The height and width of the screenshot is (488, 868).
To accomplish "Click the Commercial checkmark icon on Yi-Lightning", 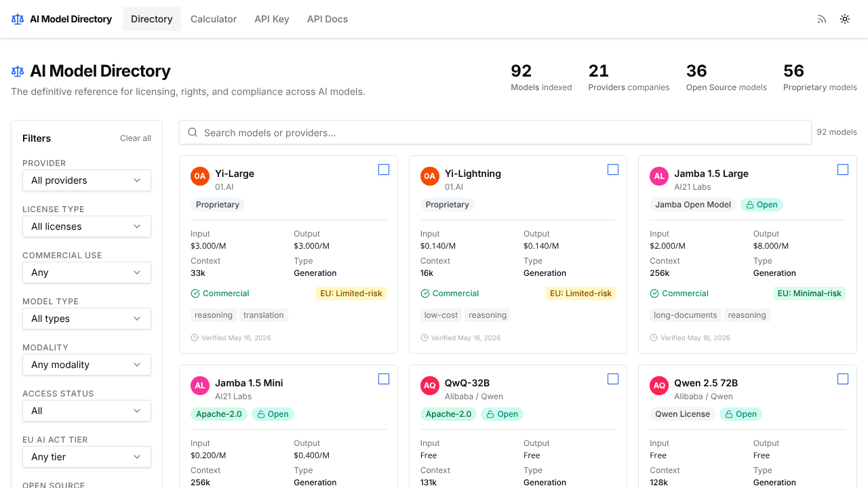I will click(425, 293).
